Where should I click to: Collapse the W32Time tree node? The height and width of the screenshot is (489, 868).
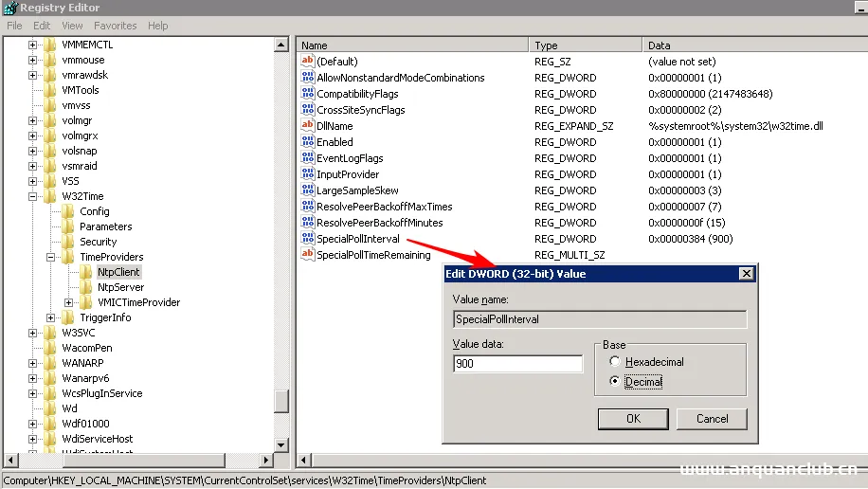point(33,196)
